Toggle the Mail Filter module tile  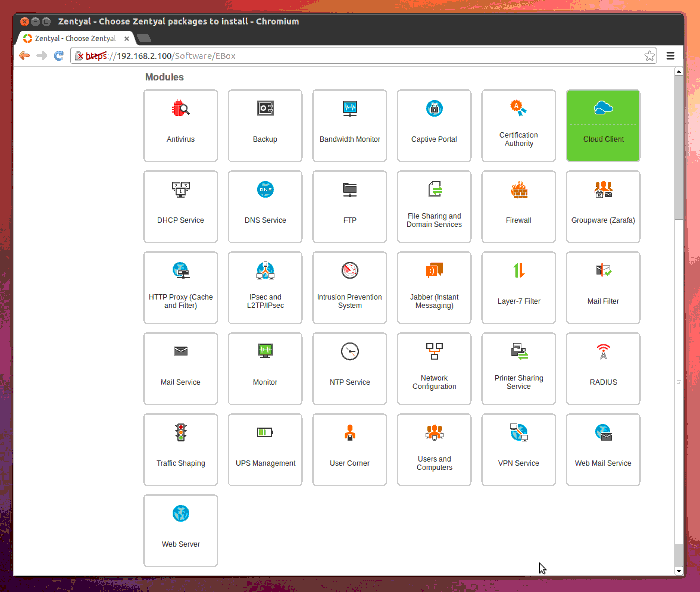tap(602, 287)
